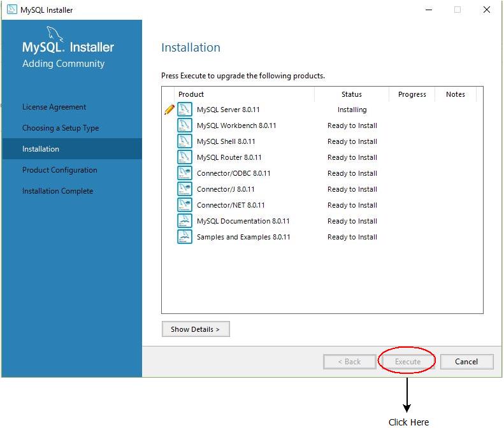Click the Connector/NET 8.0.11 product icon
Screen dimensions: 504x428
[185, 205]
